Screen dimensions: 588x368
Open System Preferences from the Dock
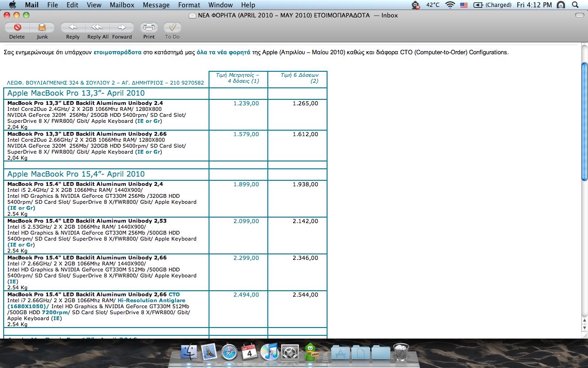tap(290, 352)
